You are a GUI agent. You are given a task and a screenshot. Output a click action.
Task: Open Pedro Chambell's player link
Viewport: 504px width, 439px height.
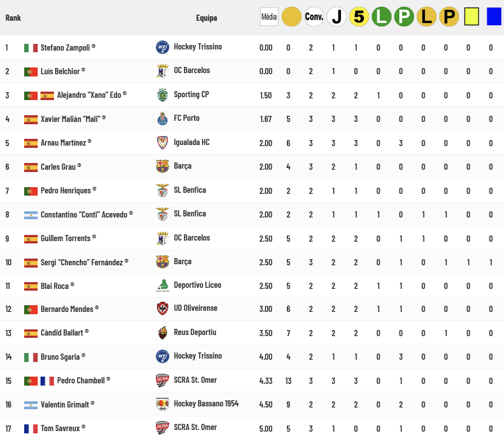point(80,381)
